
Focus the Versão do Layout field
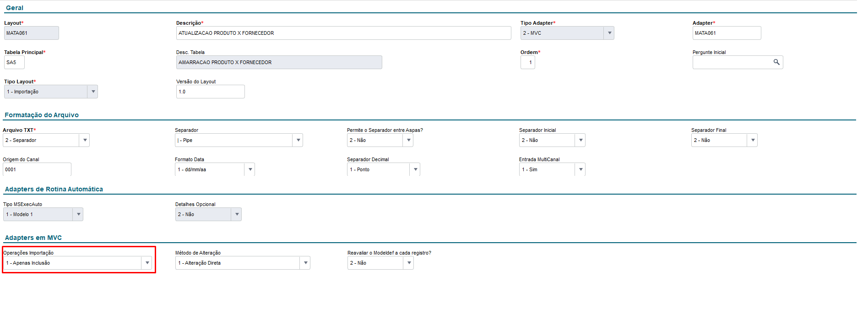click(x=210, y=92)
